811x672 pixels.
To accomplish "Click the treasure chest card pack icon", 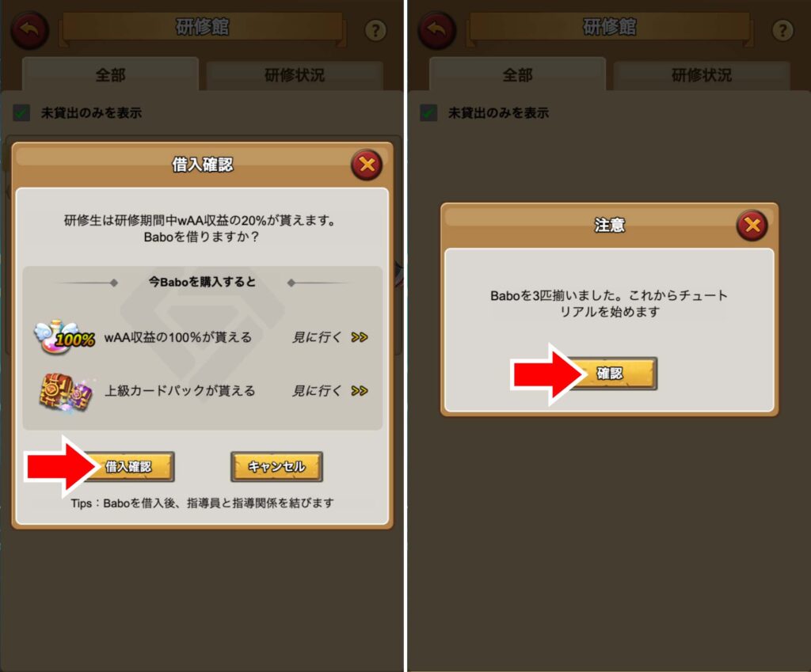I will pyautogui.click(x=66, y=391).
